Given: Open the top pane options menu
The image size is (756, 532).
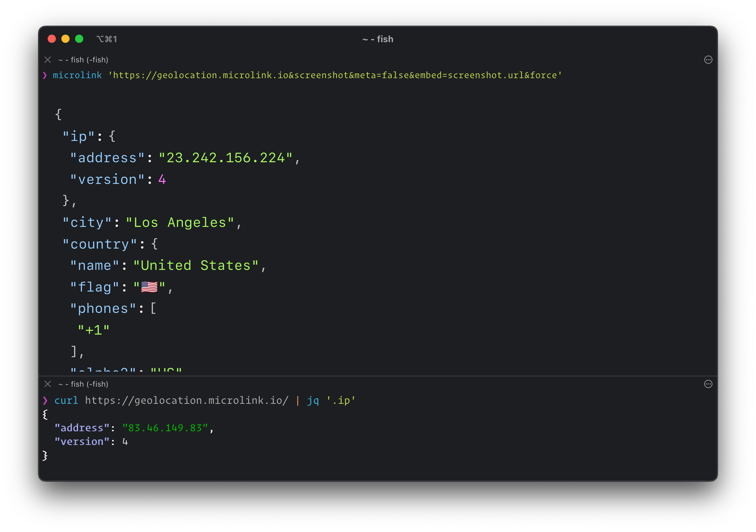Looking at the screenshot, I should [x=708, y=60].
